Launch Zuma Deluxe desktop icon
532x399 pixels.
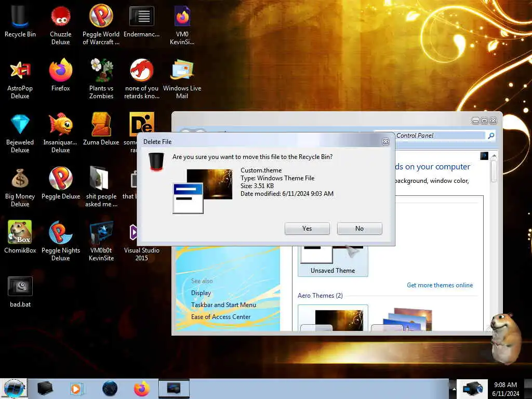click(x=101, y=129)
